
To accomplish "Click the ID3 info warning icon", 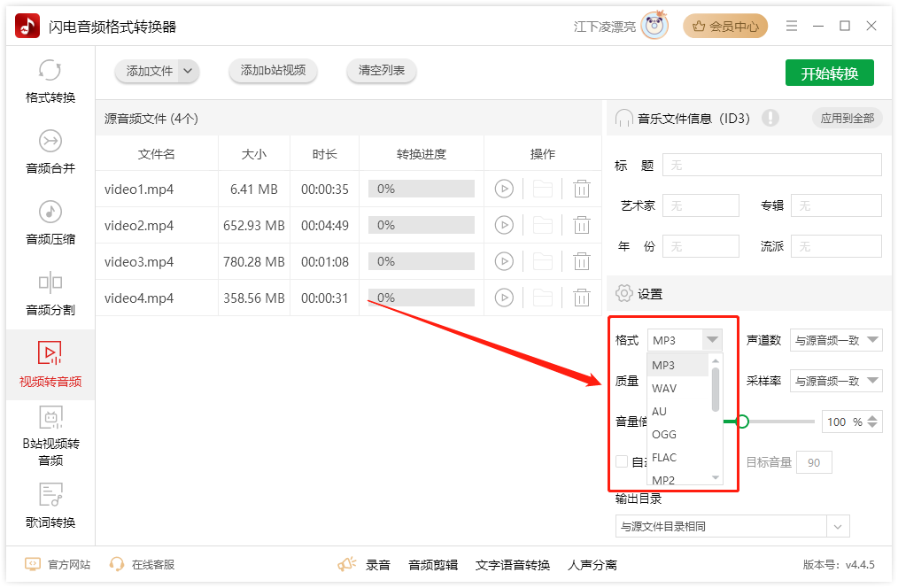I will 770,118.
